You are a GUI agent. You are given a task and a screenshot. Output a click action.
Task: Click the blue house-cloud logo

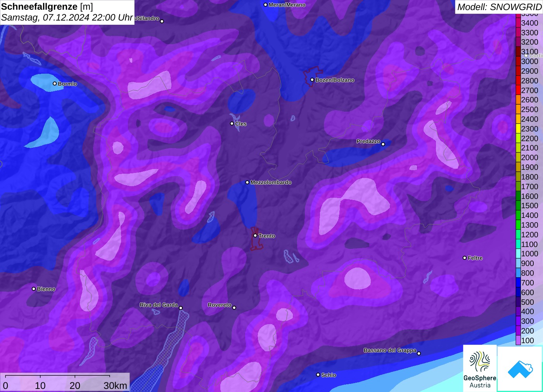pos(520,369)
